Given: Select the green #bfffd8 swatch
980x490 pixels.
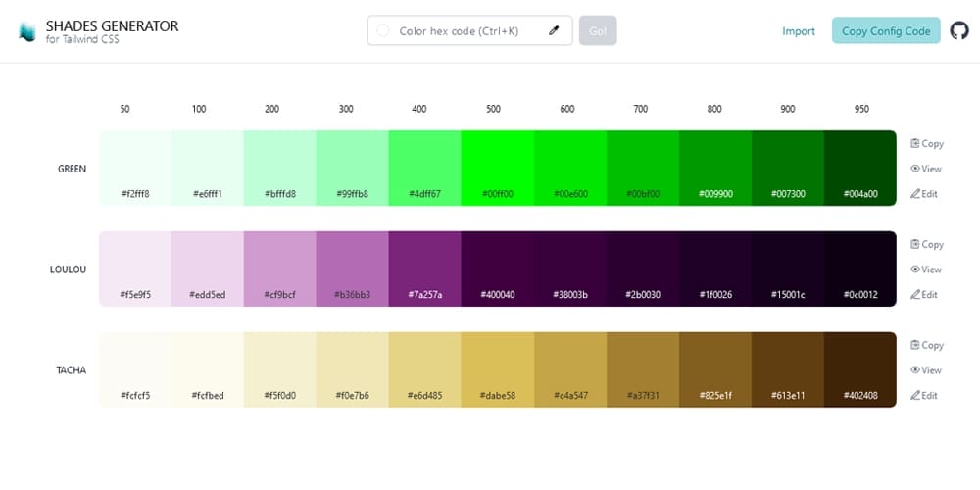Looking at the screenshot, I should pos(280,169).
